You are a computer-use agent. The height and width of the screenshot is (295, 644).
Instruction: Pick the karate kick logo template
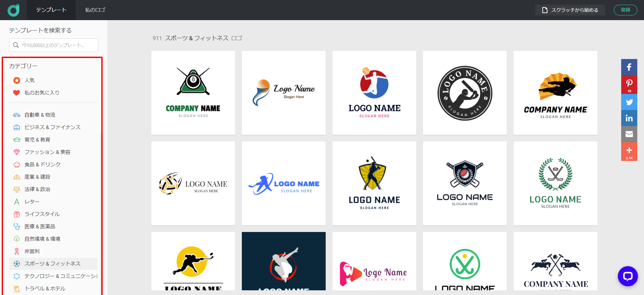[555, 93]
